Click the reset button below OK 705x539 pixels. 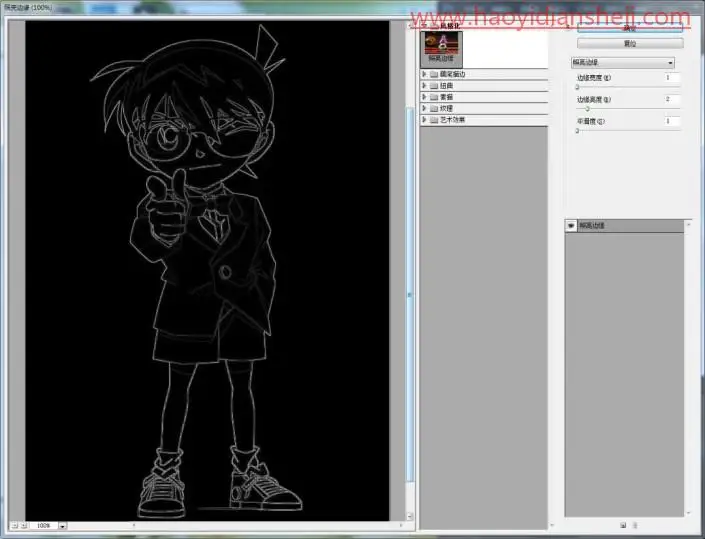click(x=630, y=44)
